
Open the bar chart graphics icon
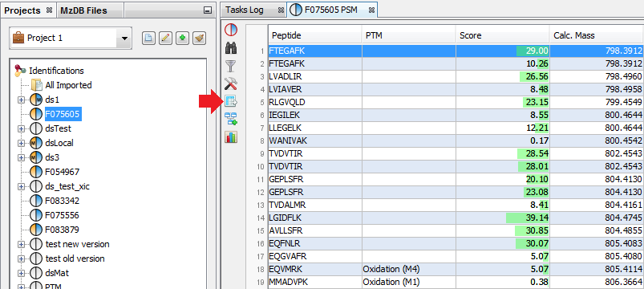(231, 137)
